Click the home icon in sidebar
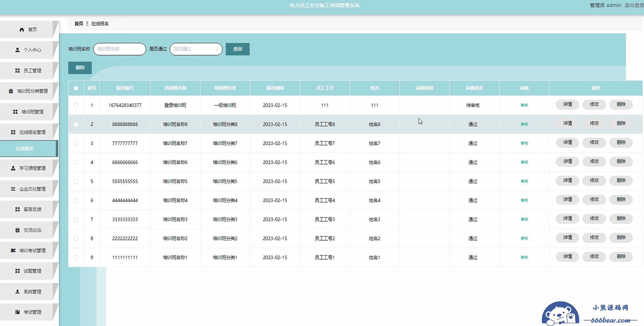 pos(22,29)
